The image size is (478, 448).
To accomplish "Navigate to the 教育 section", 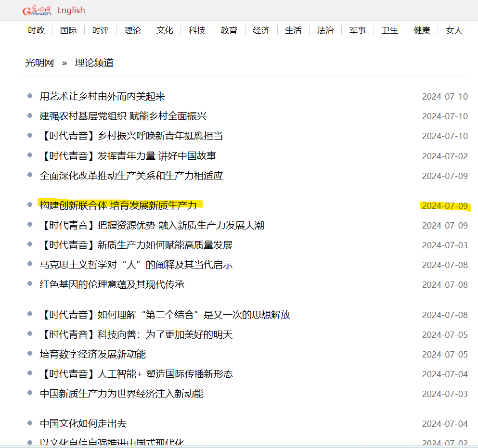I will point(229,30).
